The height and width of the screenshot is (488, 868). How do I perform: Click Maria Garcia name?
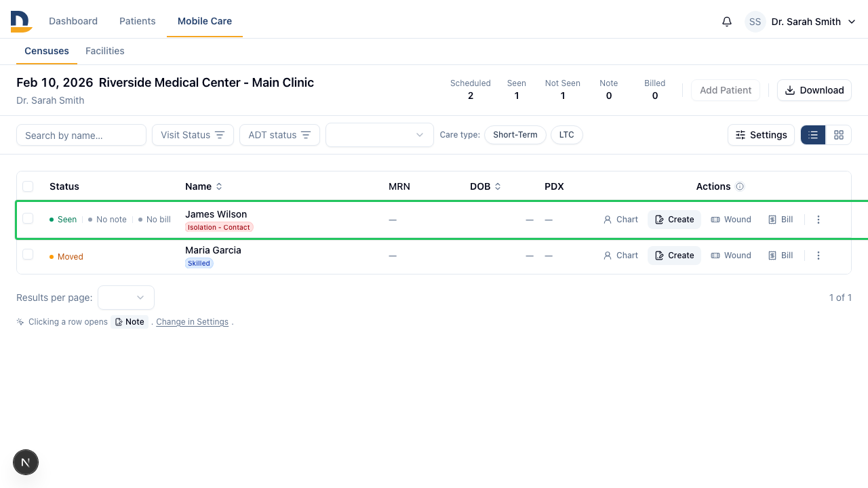point(213,250)
